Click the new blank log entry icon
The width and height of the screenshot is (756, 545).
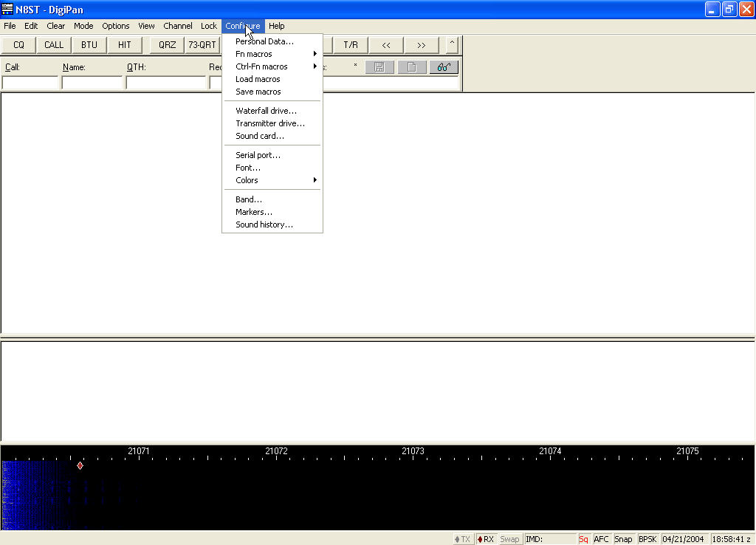412,67
